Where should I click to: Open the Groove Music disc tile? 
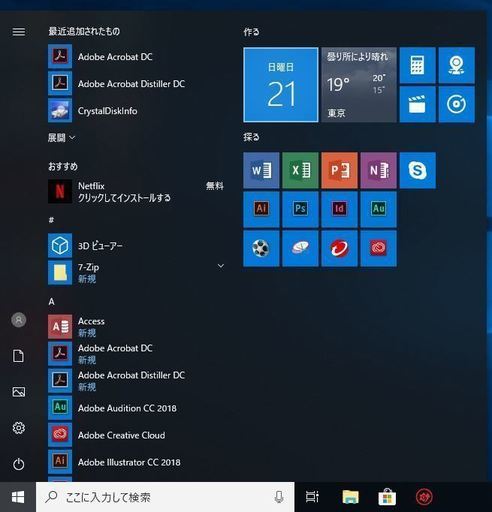tap(456, 104)
